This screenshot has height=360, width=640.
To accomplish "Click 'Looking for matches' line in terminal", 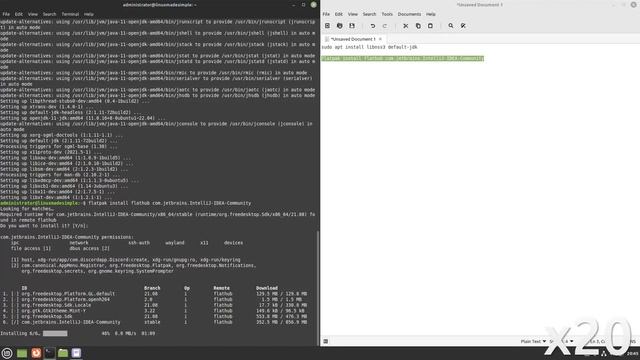I will (x=27, y=209).
